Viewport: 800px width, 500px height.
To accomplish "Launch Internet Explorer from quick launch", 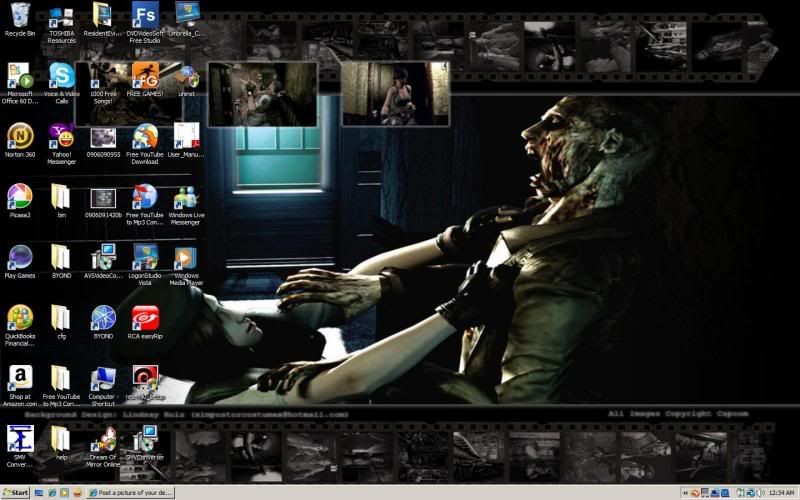I will pyautogui.click(x=52, y=492).
